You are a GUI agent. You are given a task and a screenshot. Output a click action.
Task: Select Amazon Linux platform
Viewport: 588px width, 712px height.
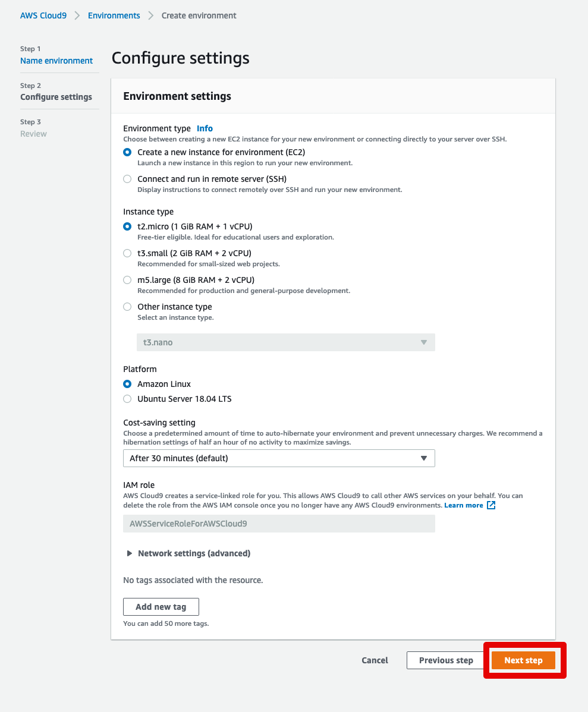127,383
